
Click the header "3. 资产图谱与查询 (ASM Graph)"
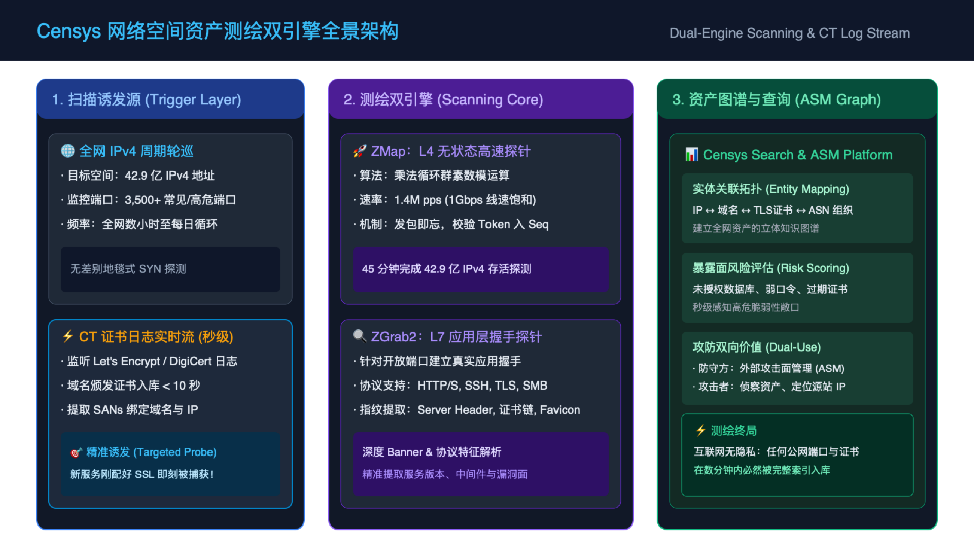coord(776,99)
